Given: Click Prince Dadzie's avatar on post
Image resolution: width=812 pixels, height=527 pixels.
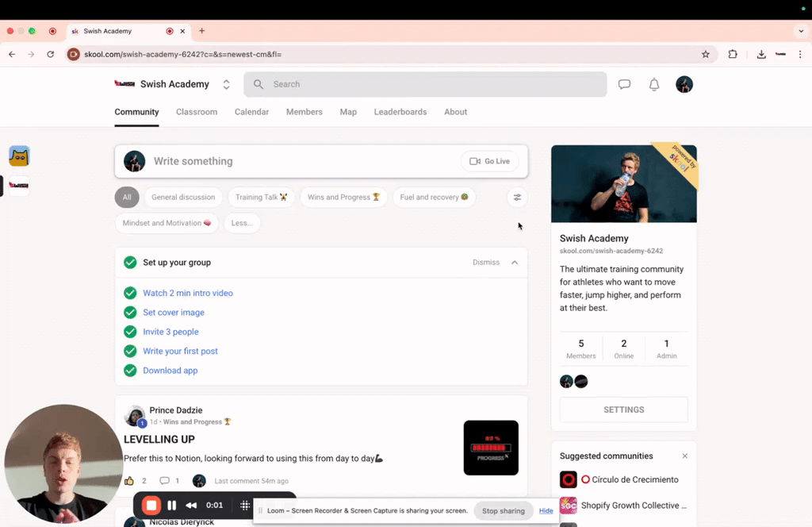Looking at the screenshot, I should coord(134,416).
